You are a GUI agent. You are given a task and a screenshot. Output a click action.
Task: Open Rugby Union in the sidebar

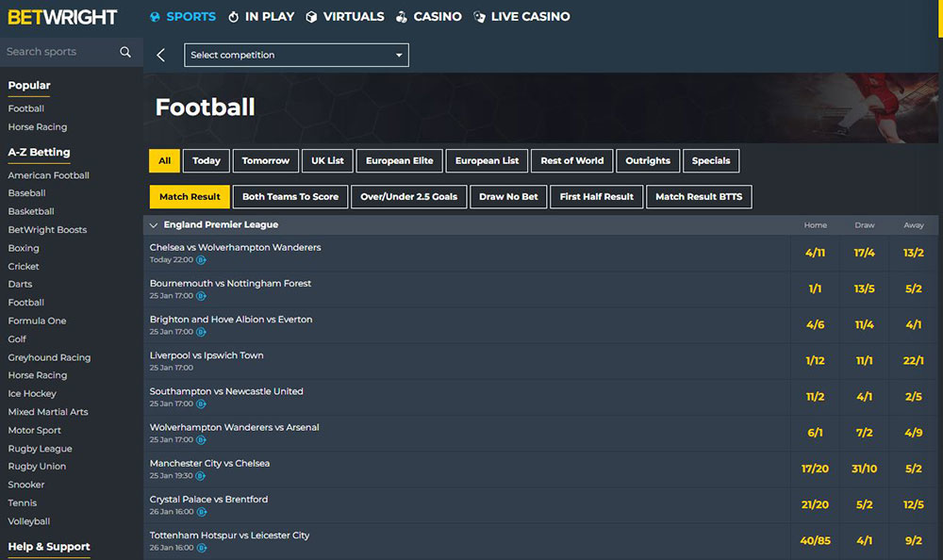click(37, 466)
